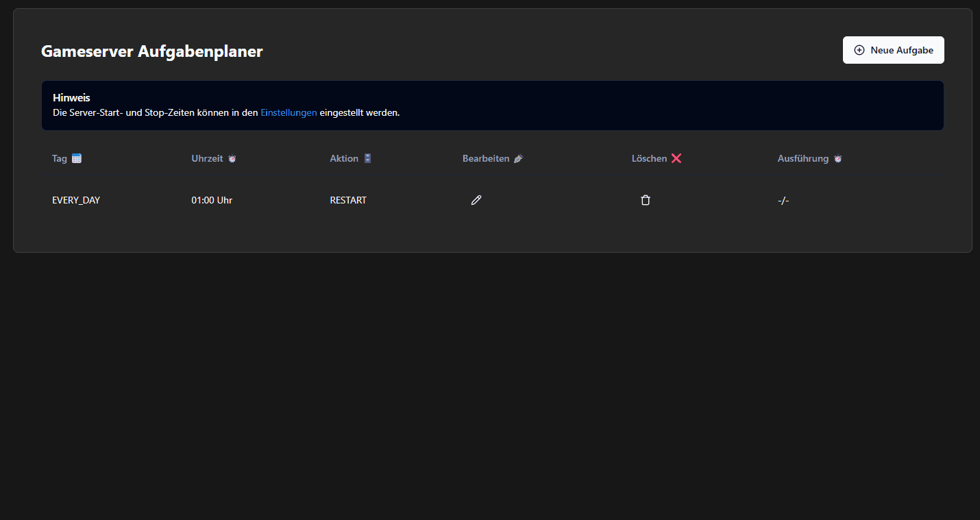980x520 pixels.
Task: Click the clock icon beside Ausführung
Action: pos(837,159)
